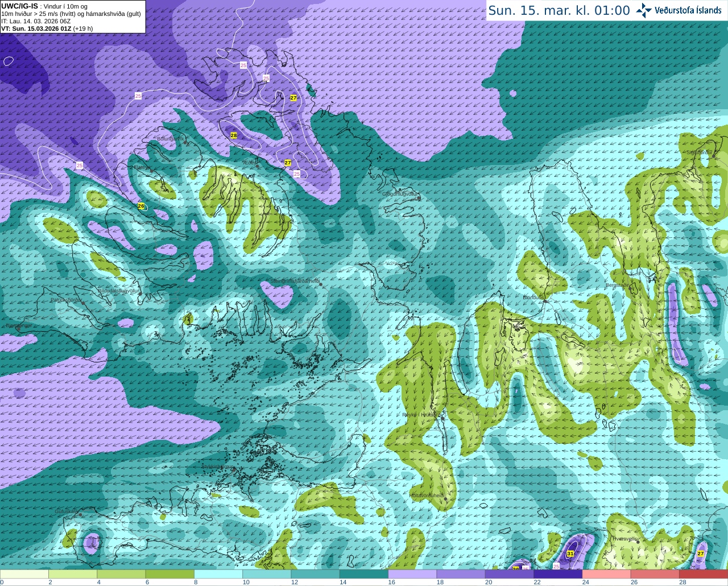
Task: Click the 25 contour label below Æðey's 27 marker
Action: (297, 174)
